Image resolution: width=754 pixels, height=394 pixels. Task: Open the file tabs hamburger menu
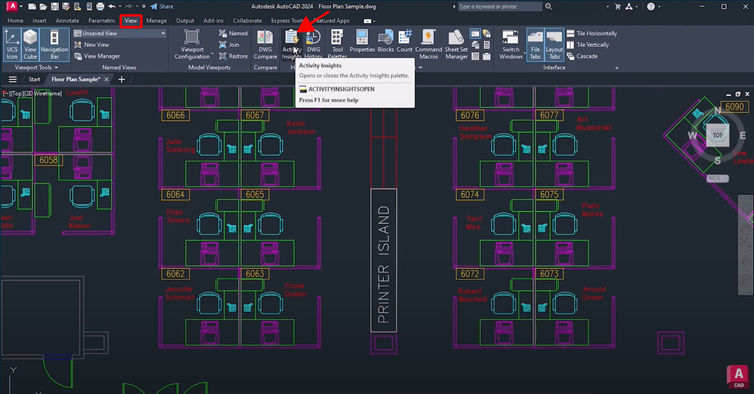click(x=13, y=79)
